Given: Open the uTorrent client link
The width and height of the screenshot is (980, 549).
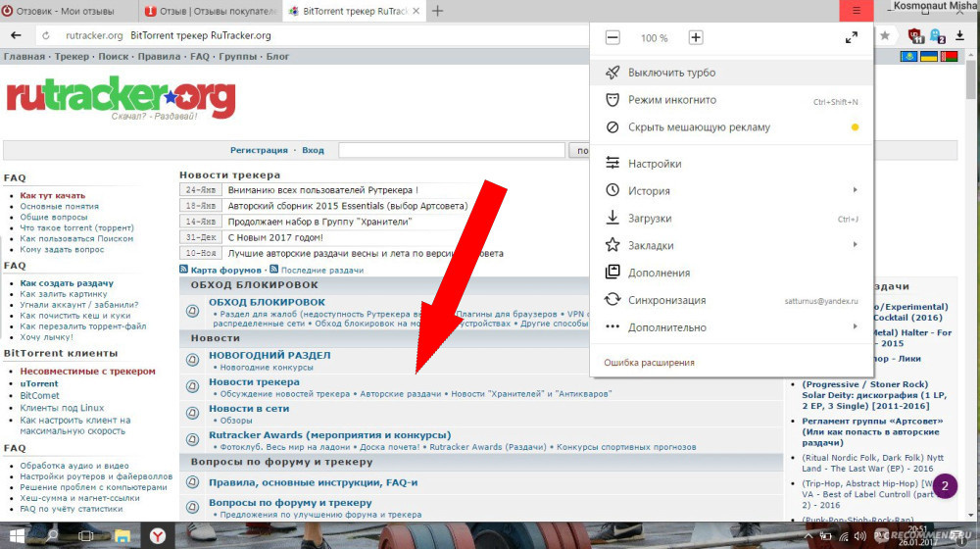Looking at the screenshot, I should (39, 384).
